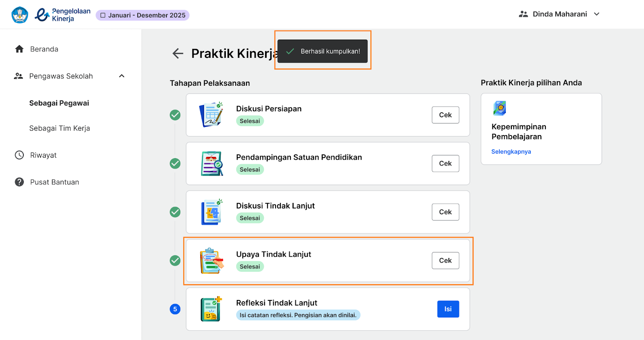Click Cek on Diskusi Persiapan
This screenshot has height=340, width=644.
[445, 115]
